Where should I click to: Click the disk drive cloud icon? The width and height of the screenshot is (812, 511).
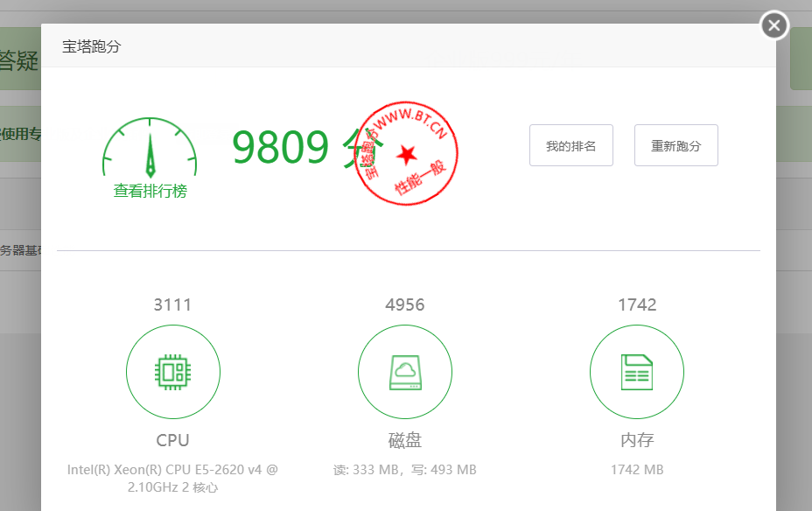[x=405, y=372]
